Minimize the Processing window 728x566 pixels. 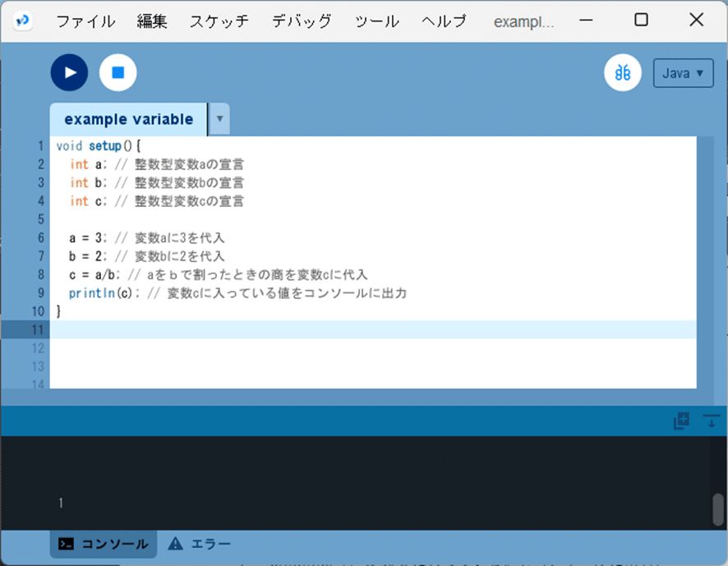[586, 20]
